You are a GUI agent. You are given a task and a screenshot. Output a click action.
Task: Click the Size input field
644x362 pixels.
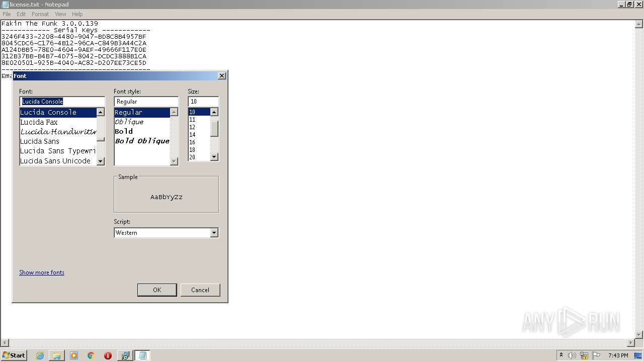(x=203, y=102)
